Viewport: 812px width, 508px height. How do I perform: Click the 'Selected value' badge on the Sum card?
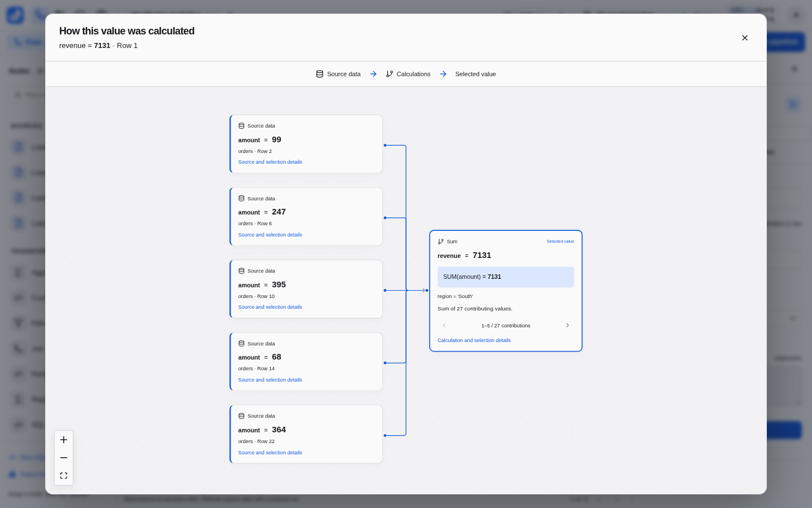(x=561, y=242)
